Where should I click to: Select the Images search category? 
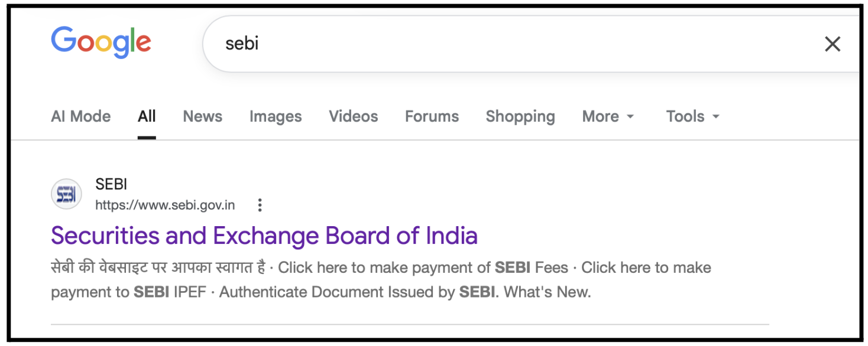pyautogui.click(x=276, y=116)
